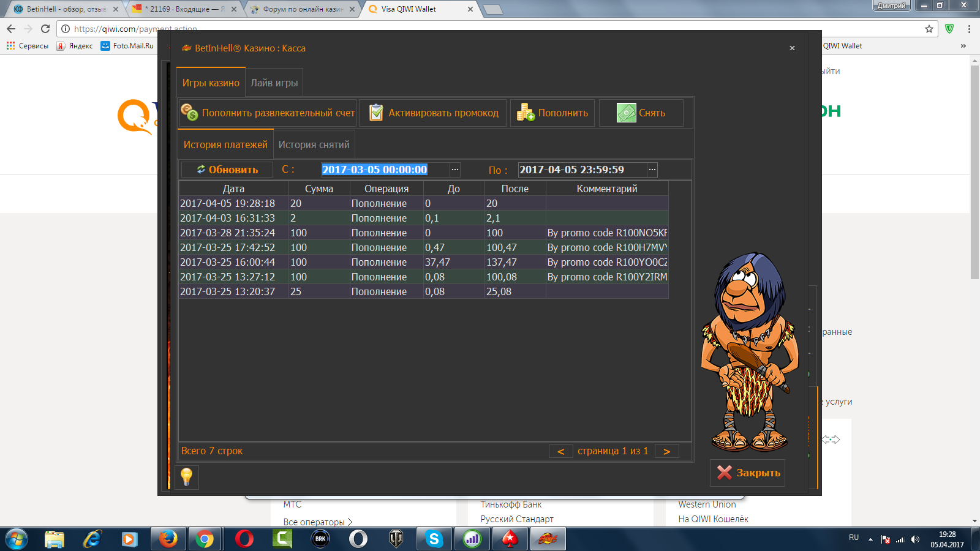Go to the previous page arrow
This screenshot has width=980, height=551.
[x=560, y=451]
